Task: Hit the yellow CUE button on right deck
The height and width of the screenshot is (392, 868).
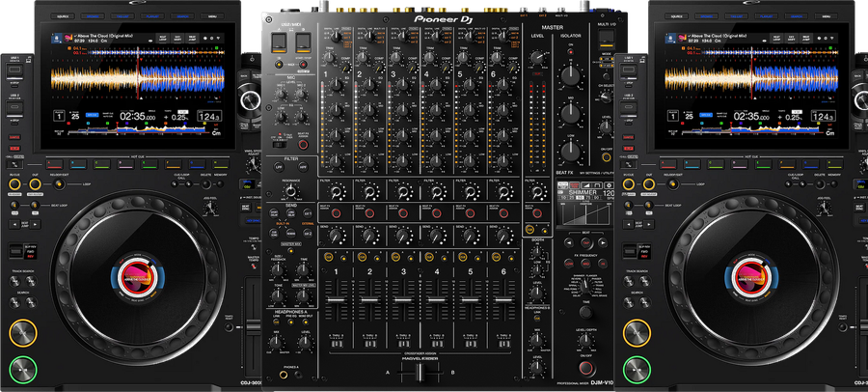Action: pyautogui.click(x=637, y=333)
